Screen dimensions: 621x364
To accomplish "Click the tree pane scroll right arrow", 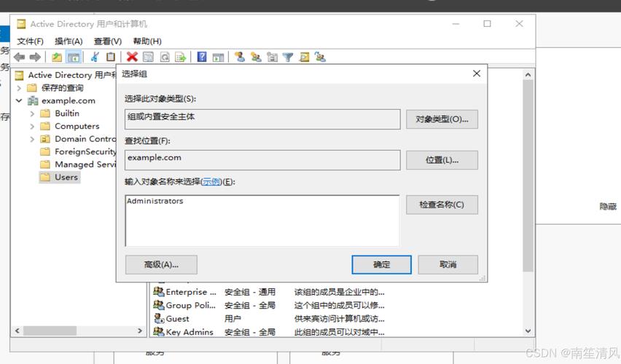I will (140, 331).
